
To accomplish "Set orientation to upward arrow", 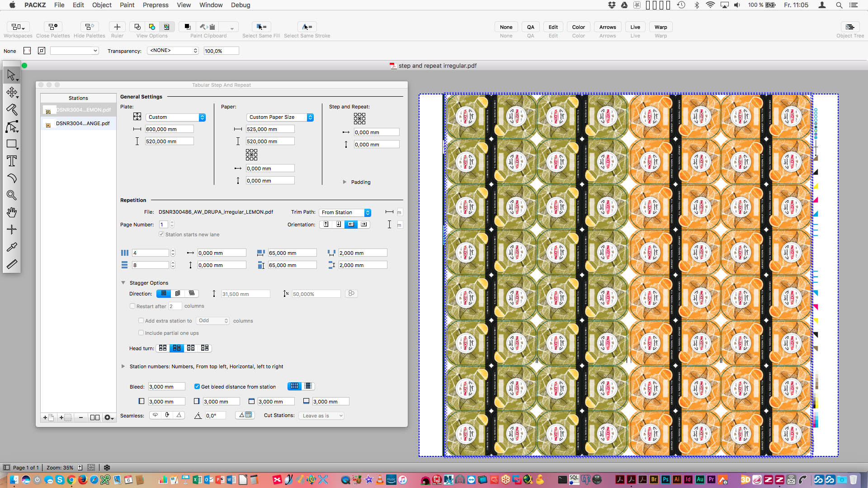I will (x=326, y=225).
